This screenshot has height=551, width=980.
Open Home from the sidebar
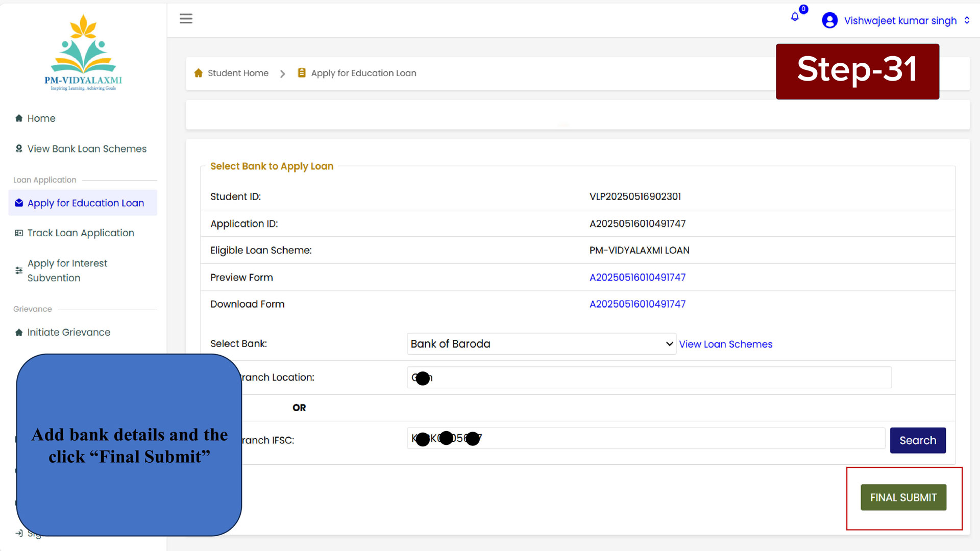tap(41, 118)
